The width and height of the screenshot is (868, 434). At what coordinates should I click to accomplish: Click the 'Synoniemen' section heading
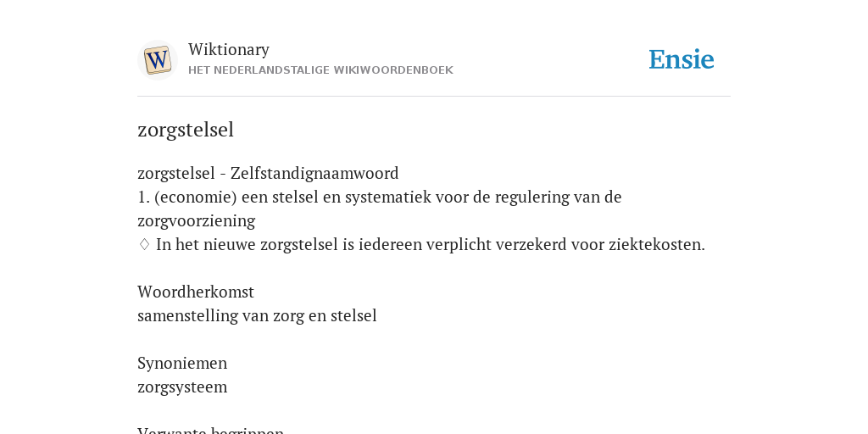(182, 363)
